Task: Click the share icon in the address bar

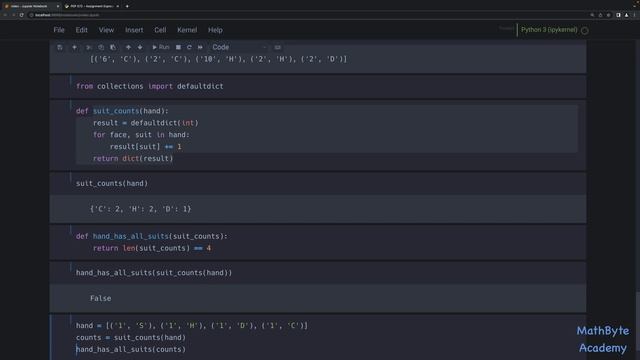Action: coord(600,15)
